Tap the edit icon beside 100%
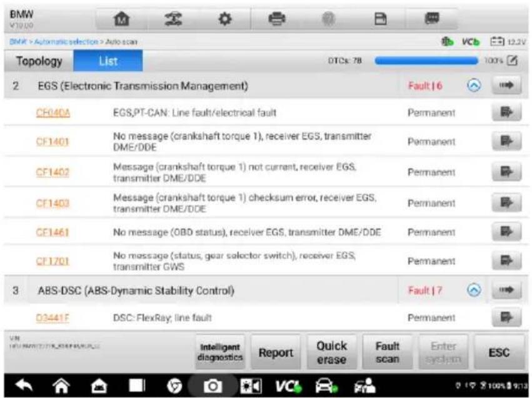The width and height of the screenshot is (532, 398). pyautogui.click(x=513, y=61)
